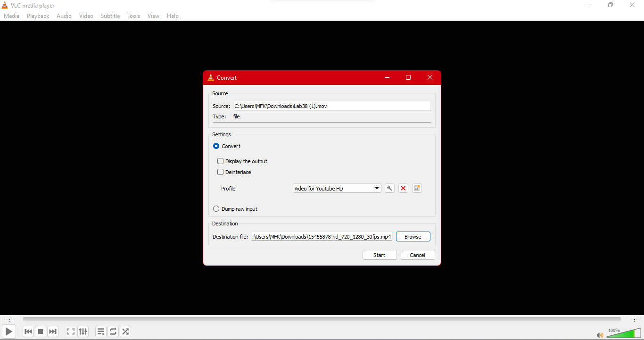Click the Destination file path field

point(322,237)
